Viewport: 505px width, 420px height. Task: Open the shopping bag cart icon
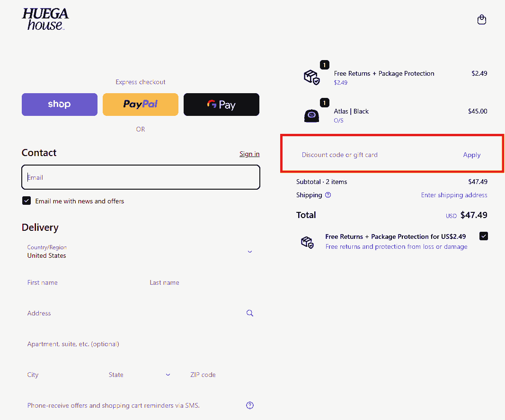(482, 20)
